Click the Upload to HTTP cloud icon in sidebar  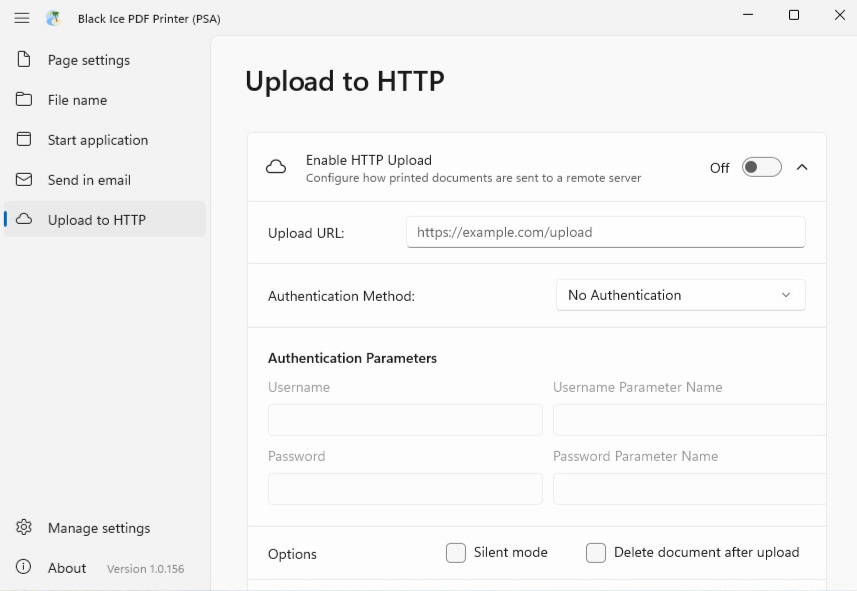[x=24, y=219]
